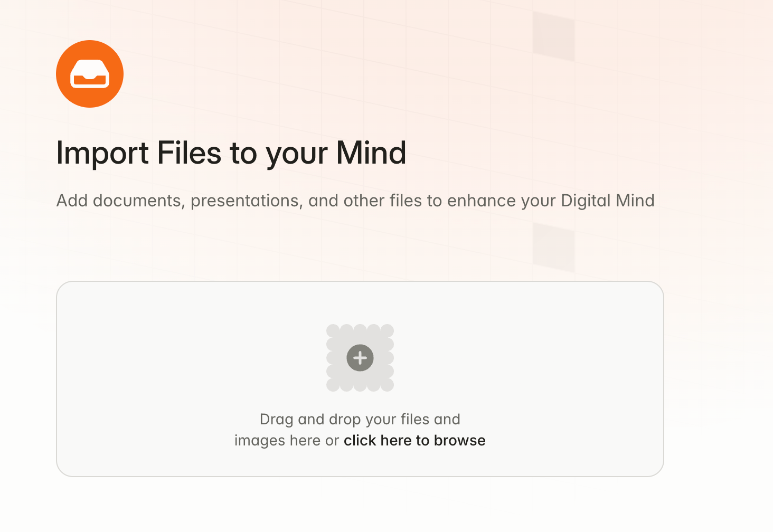773x532 pixels.
Task: Click 'Digital Mind' in the subtitle
Action: pos(607,201)
